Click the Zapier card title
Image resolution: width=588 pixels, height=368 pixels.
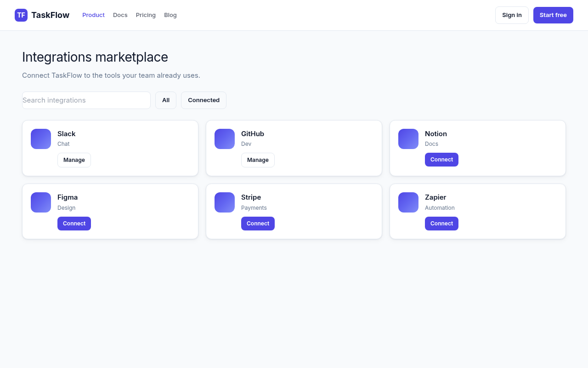tap(435, 197)
